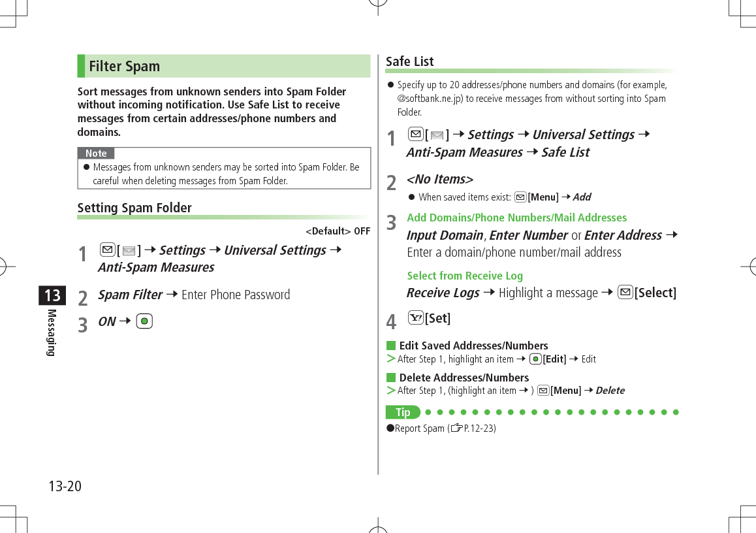Click the pointing-hand reference icon before P.12-23

point(457,428)
